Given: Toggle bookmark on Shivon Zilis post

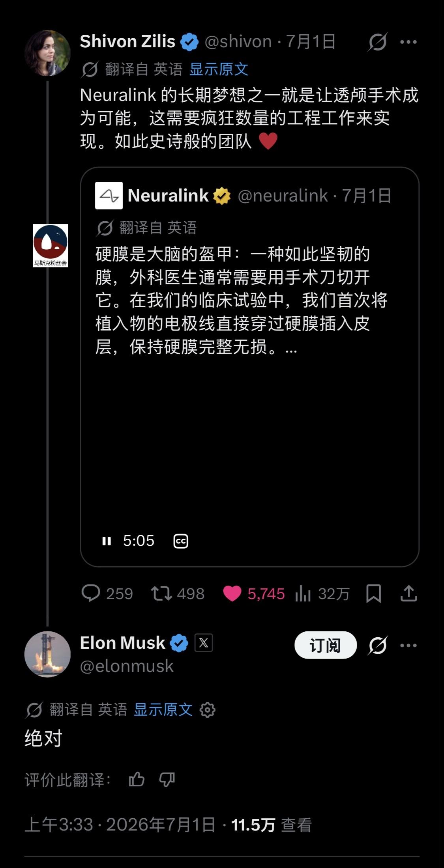Looking at the screenshot, I should (373, 594).
